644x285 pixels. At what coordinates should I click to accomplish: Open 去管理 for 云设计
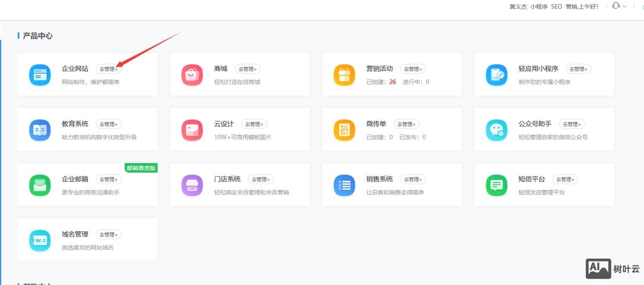pos(254,124)
